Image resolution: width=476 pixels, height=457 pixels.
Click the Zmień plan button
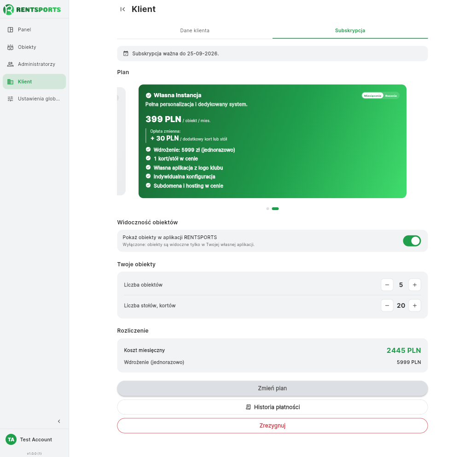pyautogui.click(x=273, y=388)
